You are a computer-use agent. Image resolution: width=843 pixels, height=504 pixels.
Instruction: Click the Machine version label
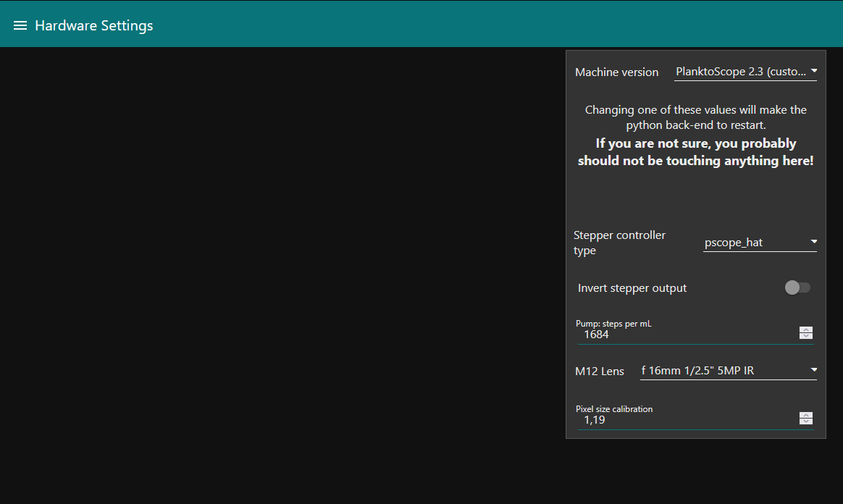pyautogui.click(x=616, y=72)
